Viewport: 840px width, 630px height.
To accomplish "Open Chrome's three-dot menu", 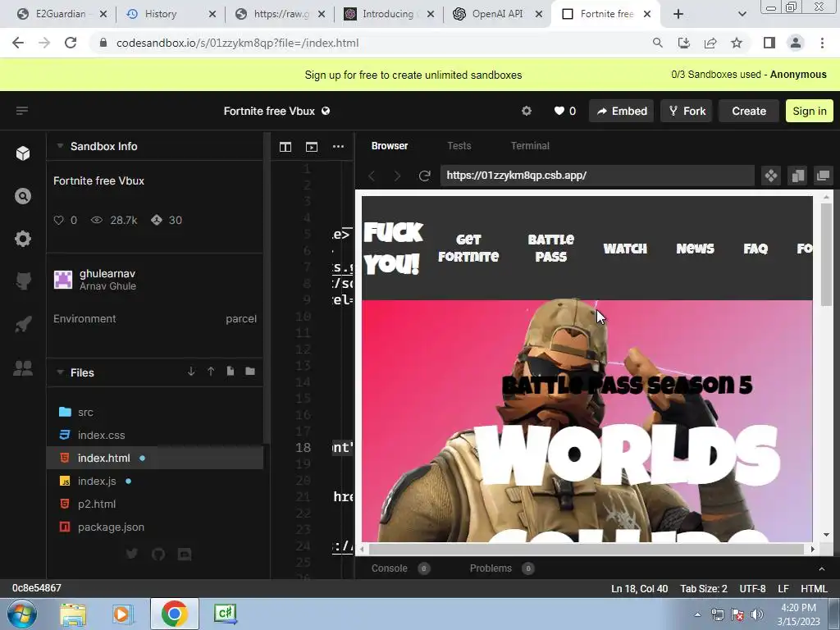I will coord(822,43).
